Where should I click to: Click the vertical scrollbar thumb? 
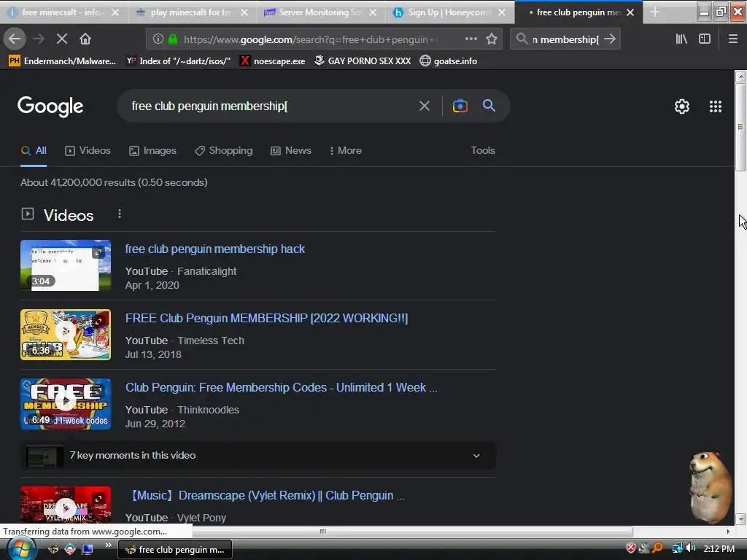pos(740,127)
